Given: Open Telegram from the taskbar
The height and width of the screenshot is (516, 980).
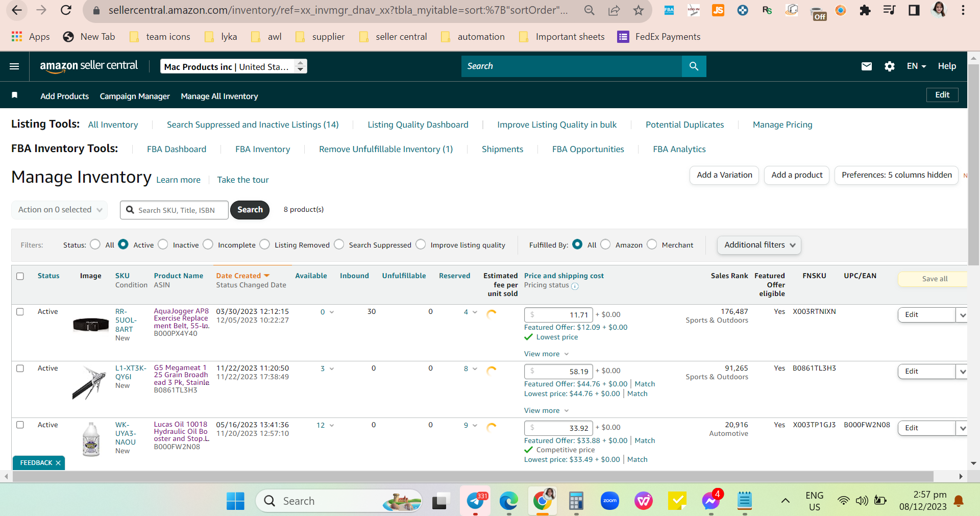Looking at the screenshot, I should point(475,501).
